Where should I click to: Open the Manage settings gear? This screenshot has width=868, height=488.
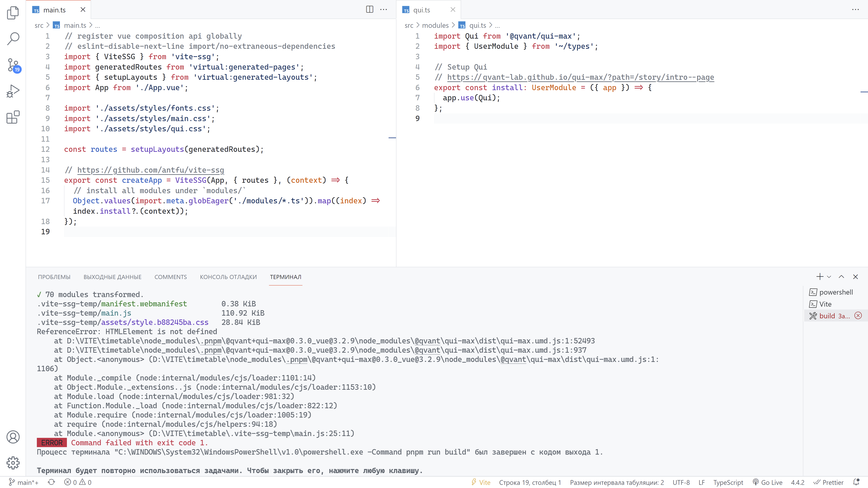coord(13,463)
